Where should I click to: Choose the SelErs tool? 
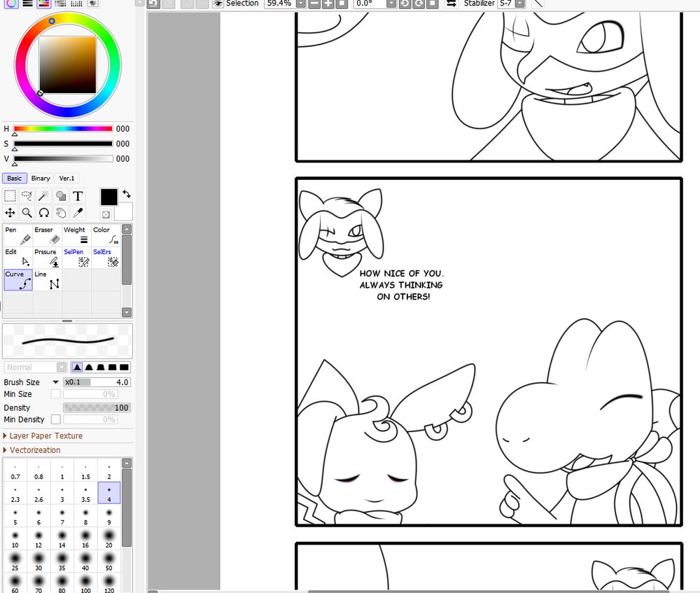[x=106, y=258]
